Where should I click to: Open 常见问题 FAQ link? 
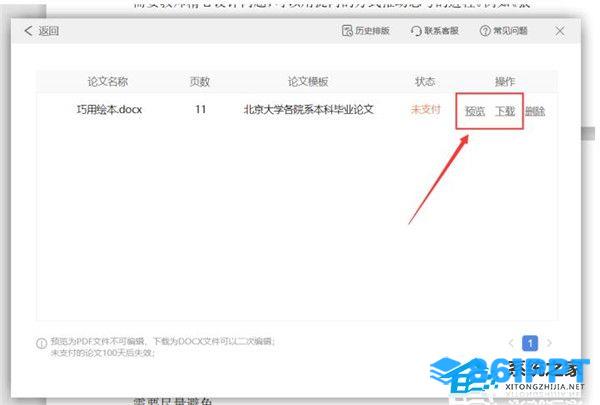504,31
